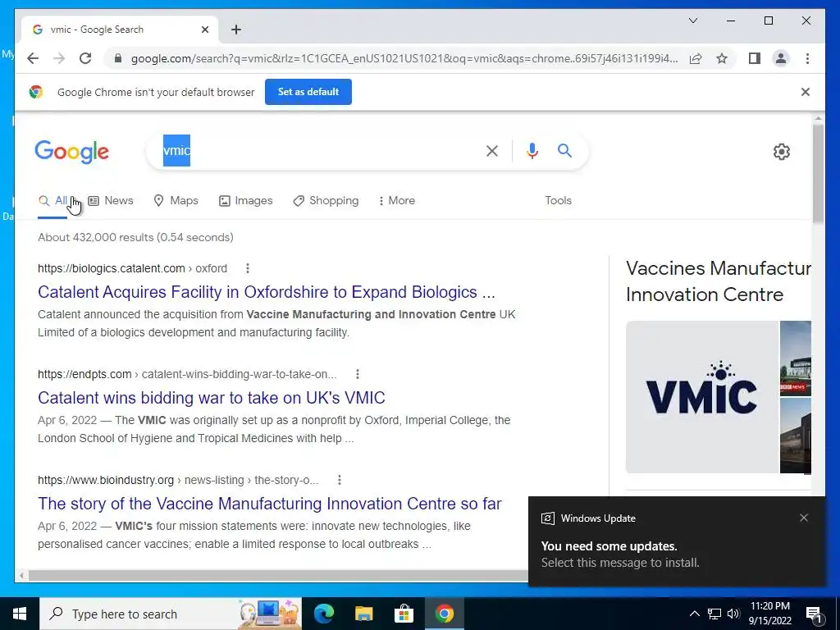Viewport: 840px width, 630px height.
Task: Set Chrome as default browser
Action: (308, 92)
